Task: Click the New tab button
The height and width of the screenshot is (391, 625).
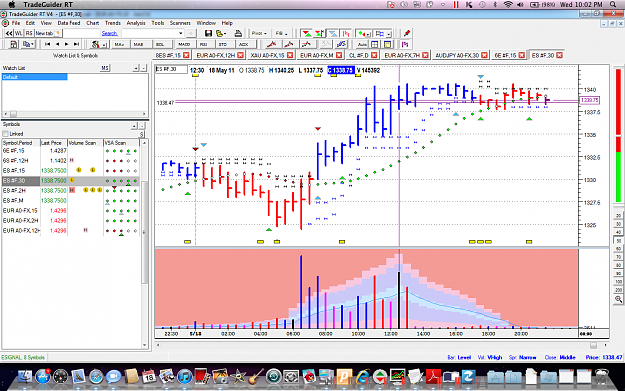Action: point(47,33)
